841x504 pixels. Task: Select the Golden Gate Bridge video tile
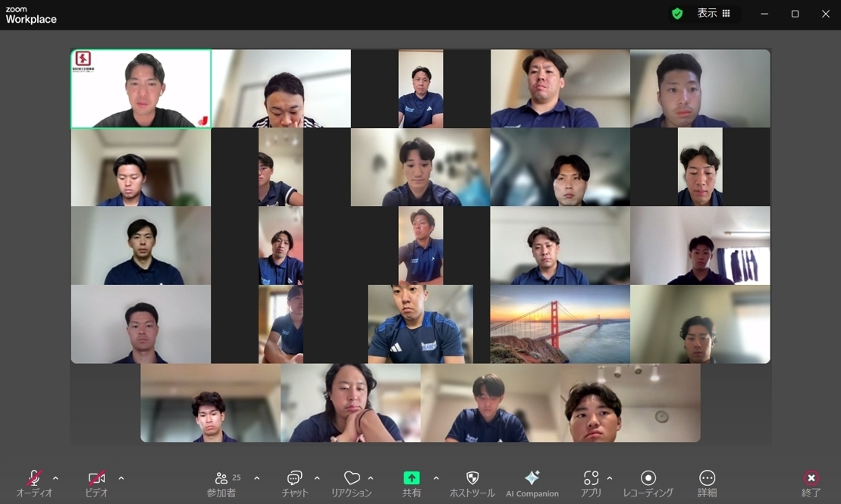click(560, 324)
